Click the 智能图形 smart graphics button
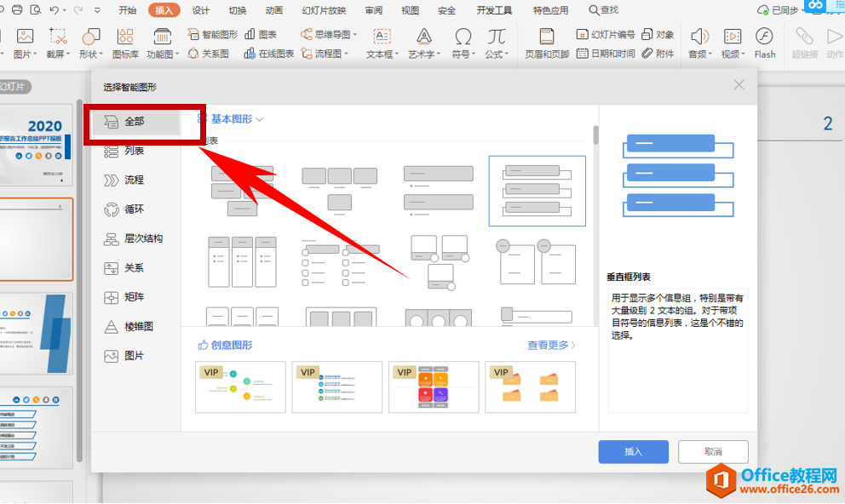This screenshot has width=845, height=504. [x=213, y=35]
